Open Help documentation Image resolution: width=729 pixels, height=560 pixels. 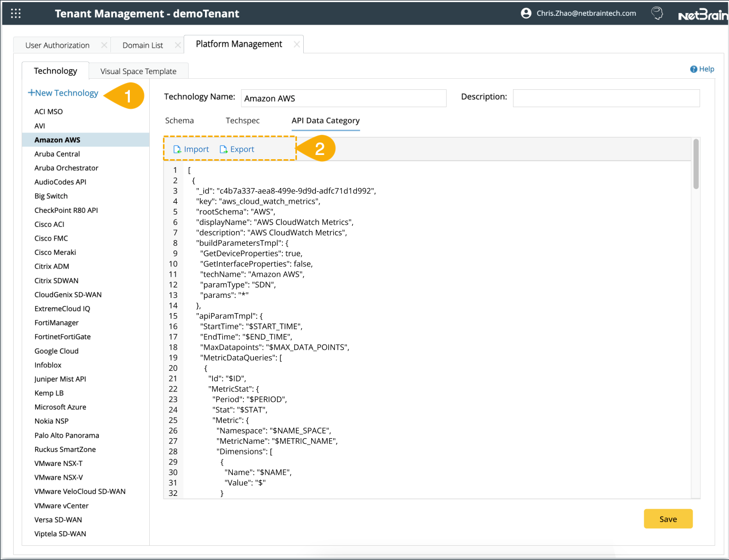pos(702,69)
